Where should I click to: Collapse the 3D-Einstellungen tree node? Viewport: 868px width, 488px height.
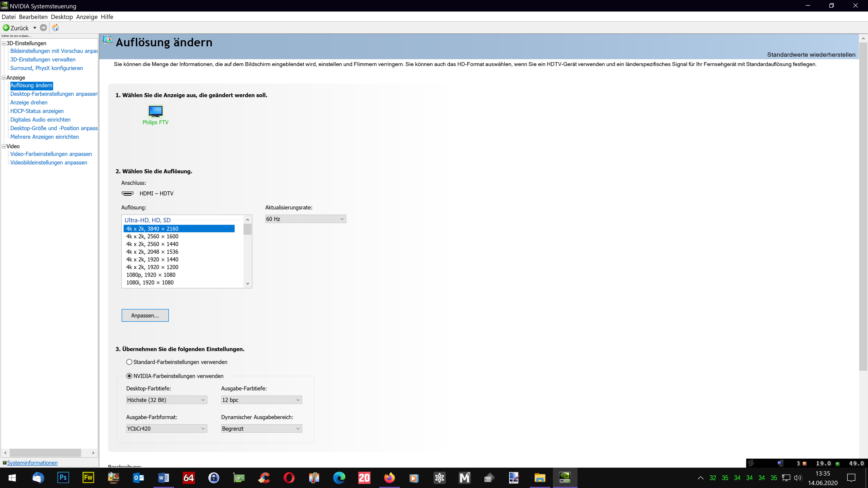click(x=4, y=43)
